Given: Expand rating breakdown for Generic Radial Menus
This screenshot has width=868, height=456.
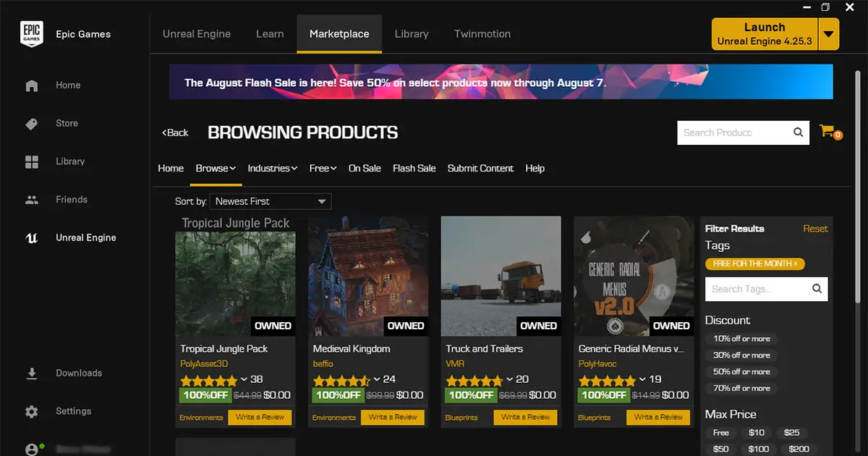Looking at the screenshot, I should (642, 379).
